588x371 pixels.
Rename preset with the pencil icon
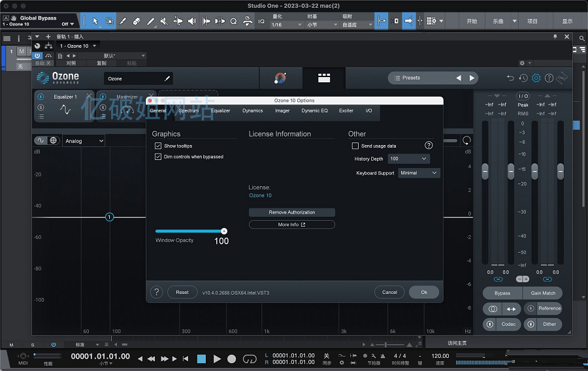167,78
